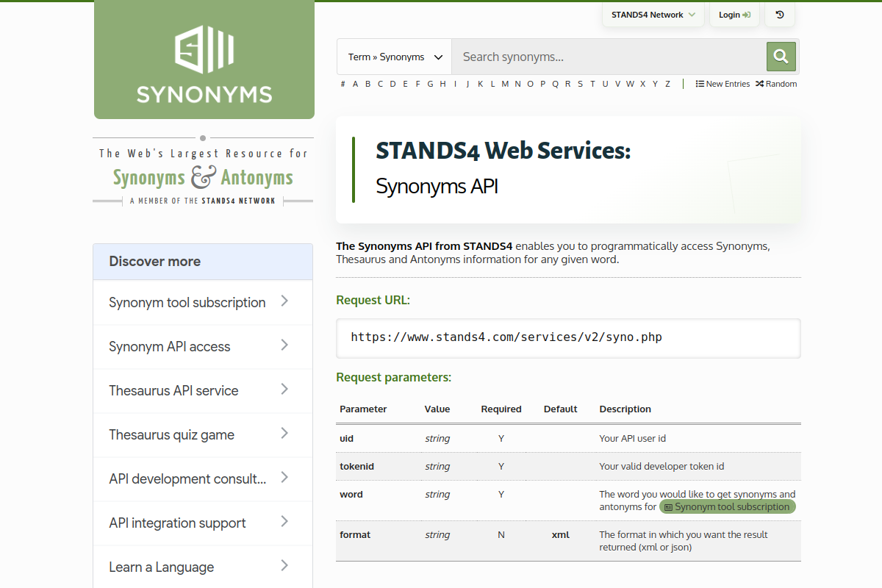Screen dimensions: 882x588
Task: Browse entries starting with letter Q
Action: tap(556, 84)
